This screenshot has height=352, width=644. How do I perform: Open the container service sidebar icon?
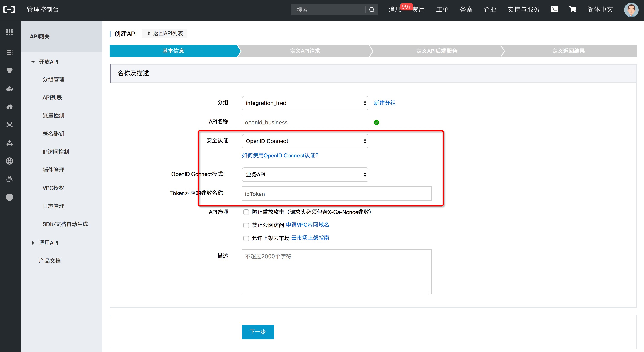tap(10, 70)
